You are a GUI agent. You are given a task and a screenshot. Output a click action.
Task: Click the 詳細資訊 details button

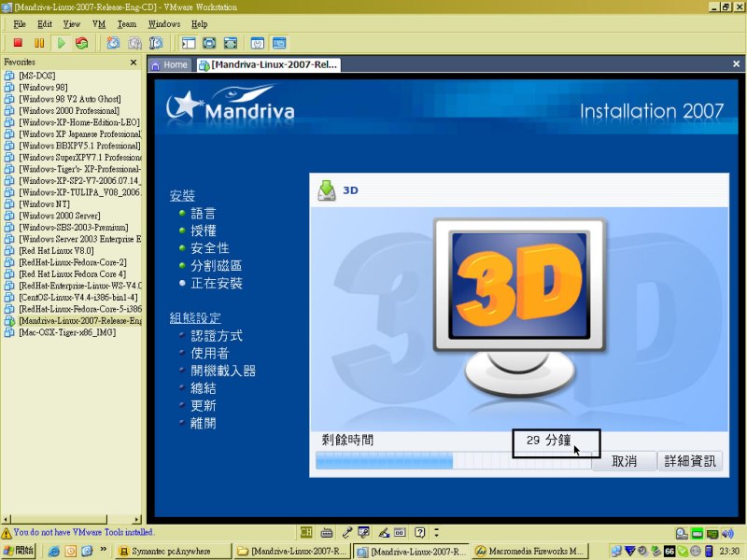pyautogui.click(x=690, y=461)
